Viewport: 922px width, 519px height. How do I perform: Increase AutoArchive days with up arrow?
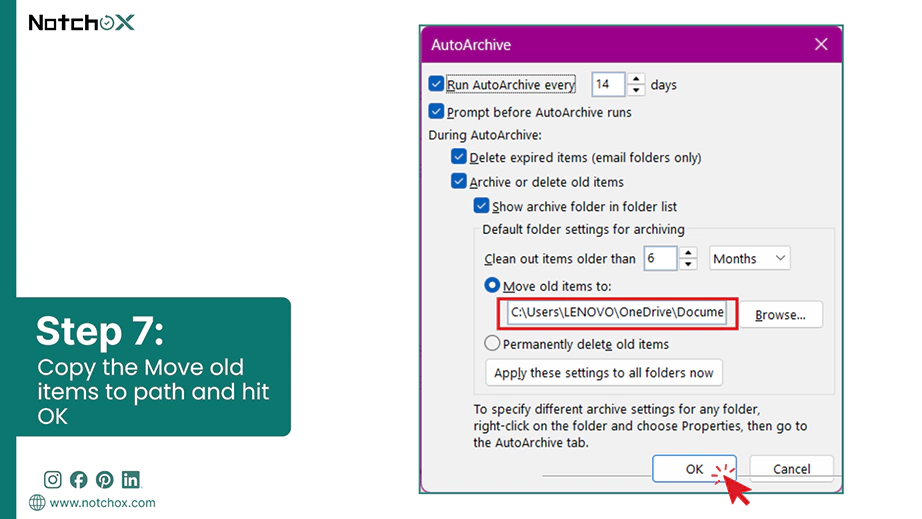click(x=636, y=79)
